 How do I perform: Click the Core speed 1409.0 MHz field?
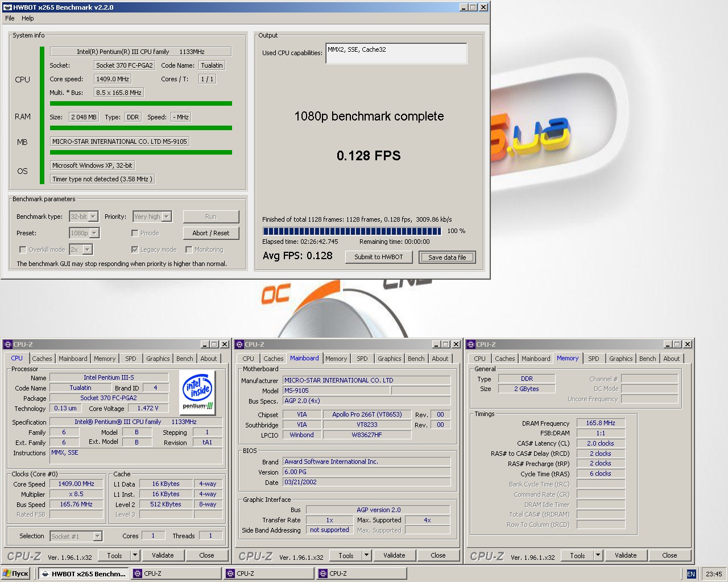[113, 79]
